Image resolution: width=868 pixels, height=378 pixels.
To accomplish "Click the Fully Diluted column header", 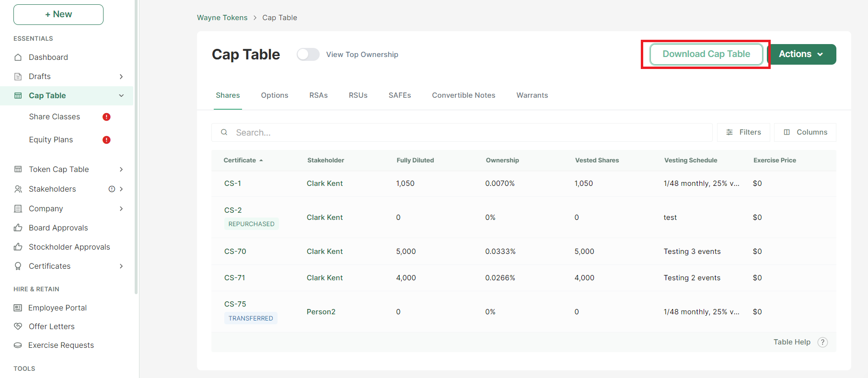I will pos(415,160).
